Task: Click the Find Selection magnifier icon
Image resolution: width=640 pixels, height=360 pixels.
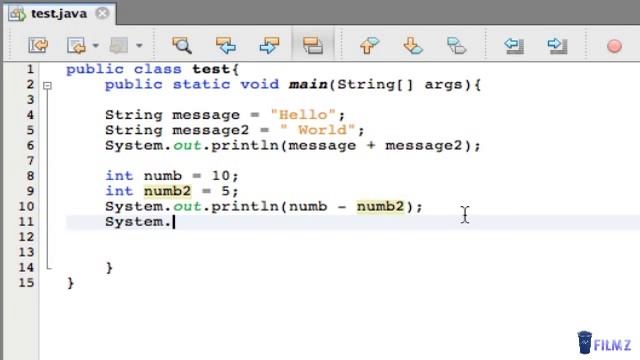Action: 182,45
